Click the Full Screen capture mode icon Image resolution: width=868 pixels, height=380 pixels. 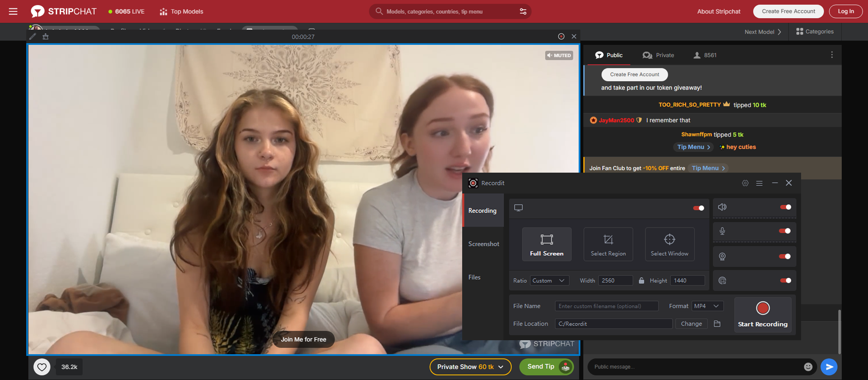point(546,240)
